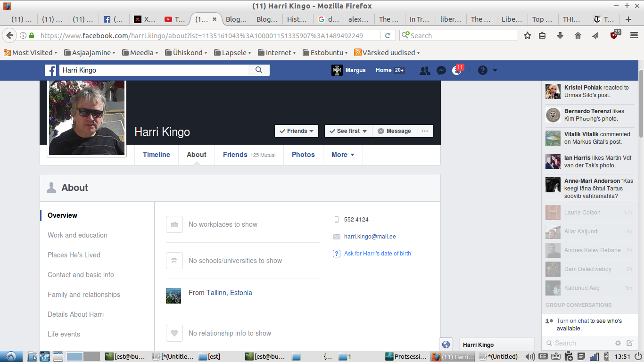Select Places He's Lived section
The height and width of the screenshot is (362, 644).
[74, 255]
